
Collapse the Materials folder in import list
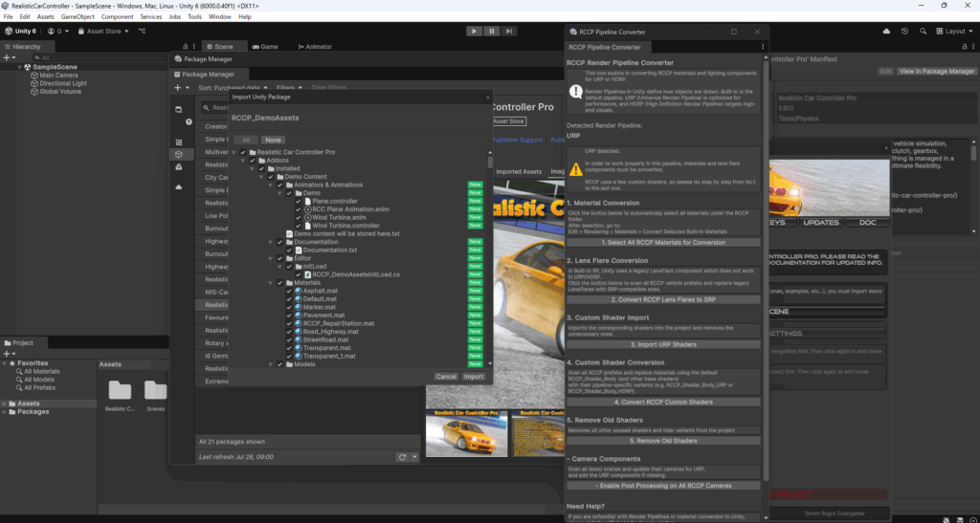coord(271,283)
